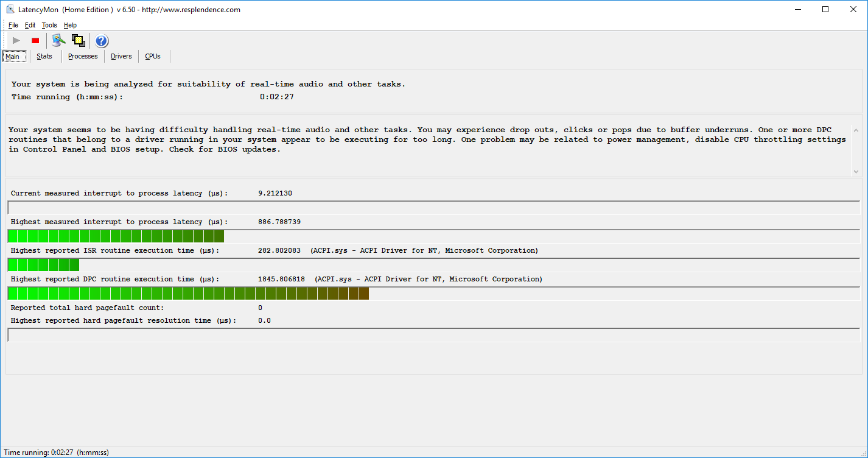Open the File menu
Viewport: 868px width, 458px height.
pyautogui.click(x=13, y=26)
